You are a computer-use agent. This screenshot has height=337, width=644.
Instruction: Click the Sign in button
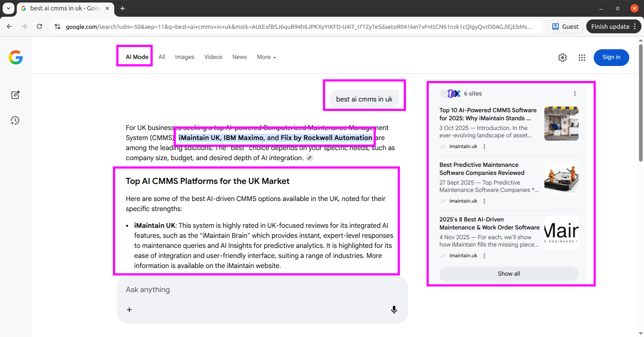coord(611,57)
